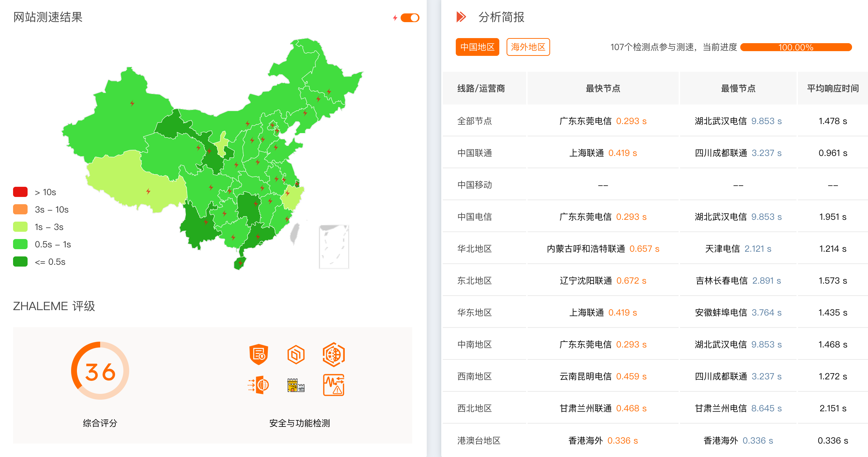Click the red >10s legend swatch
868x457 pixels.
(20, 192)
